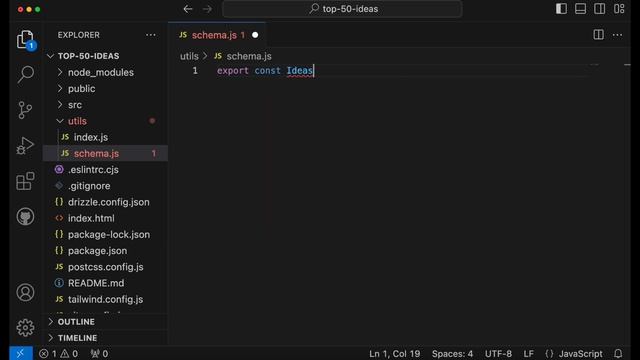This screenshot has height=360, width=640.
Task: Change end of line via LF
Action: [x=528, y=353]
